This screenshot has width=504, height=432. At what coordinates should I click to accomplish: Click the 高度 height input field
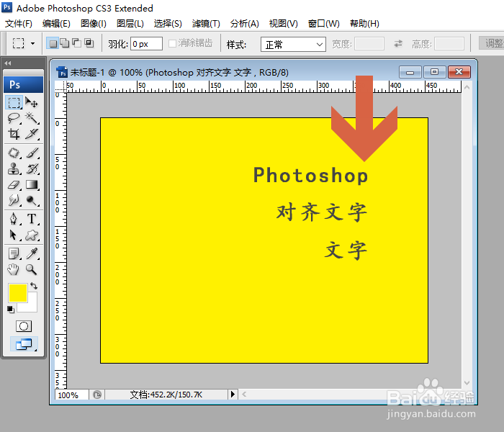click(449, 44)
